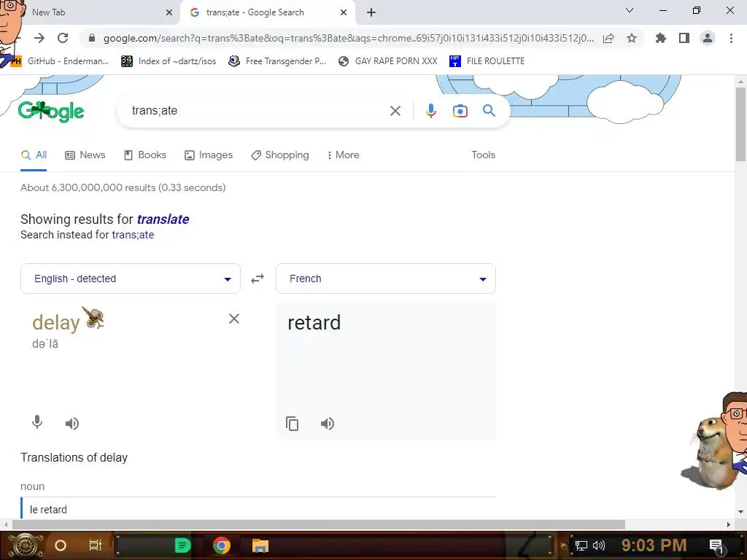The height and width of the screenshot is (560, 747).
Task: Toggle the Chrome side panel icon
Action: click(x=684, y=38)
